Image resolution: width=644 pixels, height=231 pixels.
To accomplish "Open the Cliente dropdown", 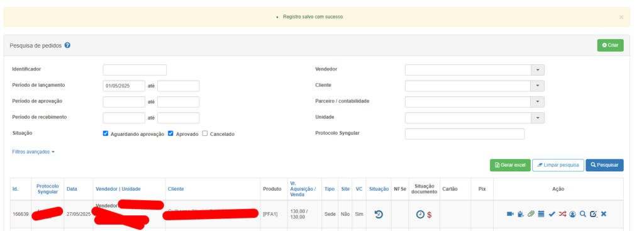I will click(538, 86).
